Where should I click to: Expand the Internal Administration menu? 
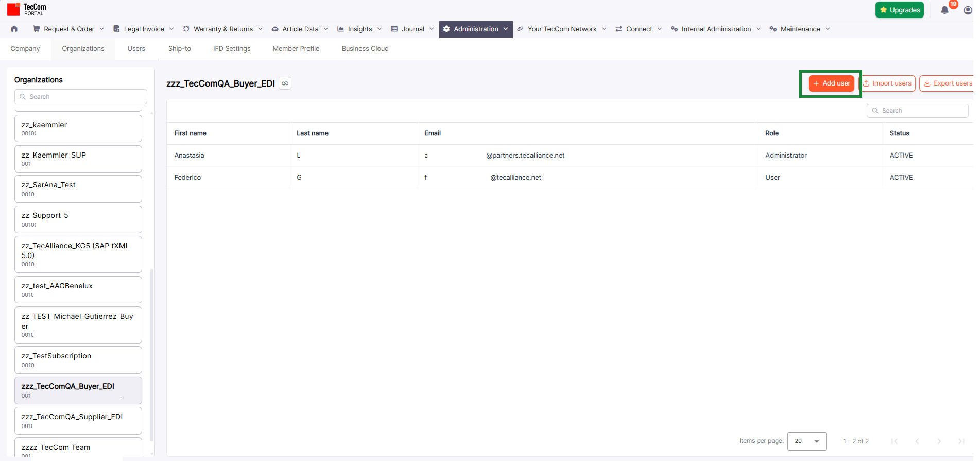(716, 29)
